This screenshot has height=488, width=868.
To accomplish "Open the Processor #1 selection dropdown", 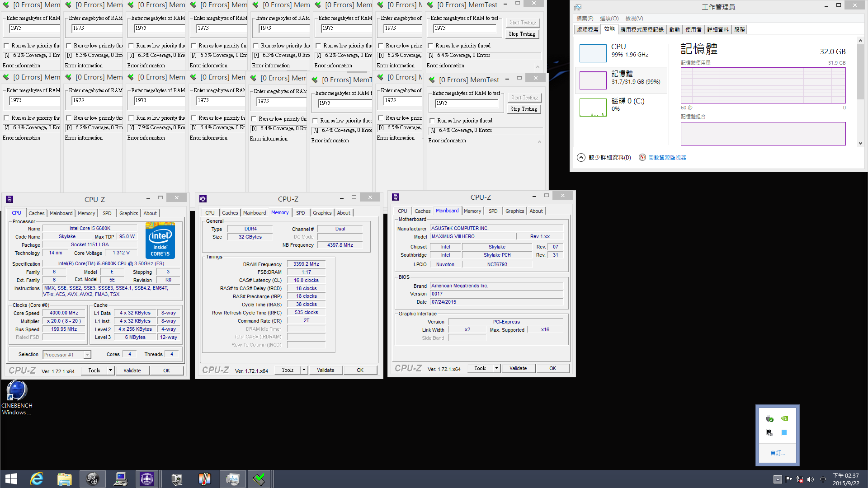I will 87,355.
